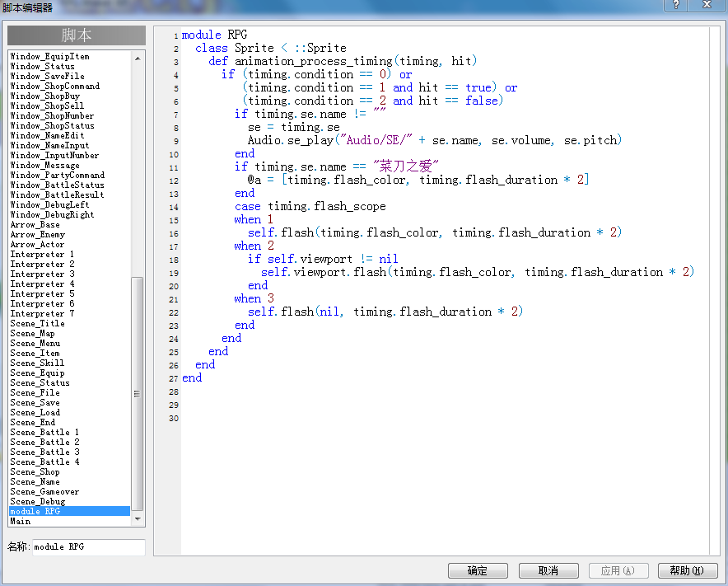Click the script list scroll down arrow

click(x=138, y=519)
